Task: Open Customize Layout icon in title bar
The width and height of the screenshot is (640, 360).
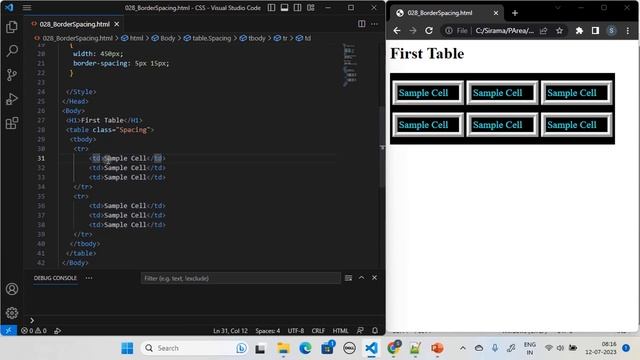Action: coord(311,7)
